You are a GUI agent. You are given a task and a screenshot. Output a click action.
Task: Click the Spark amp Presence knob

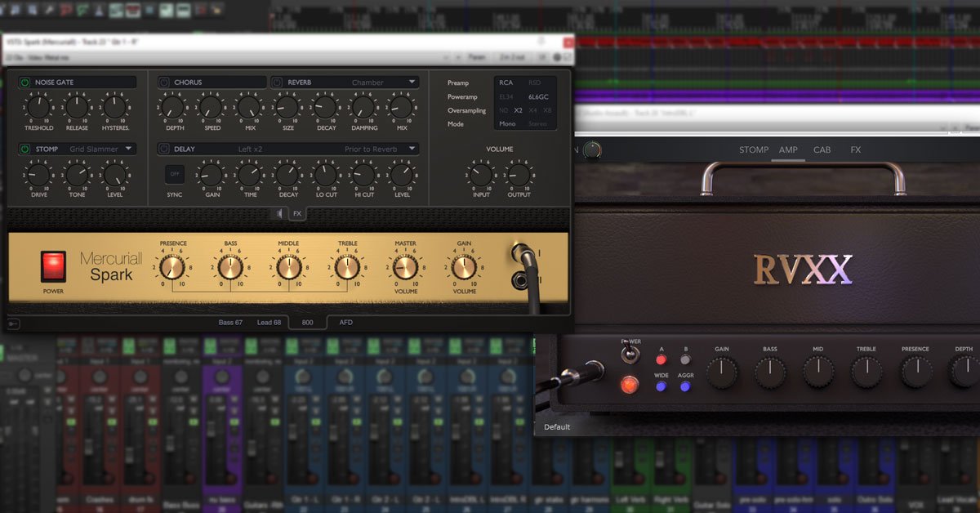tap(172, 267)
